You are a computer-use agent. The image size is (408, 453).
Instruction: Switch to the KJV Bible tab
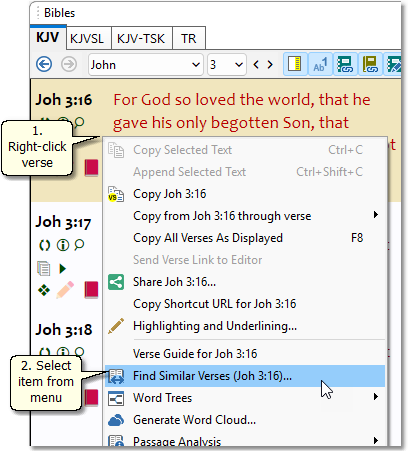(48, 38)
